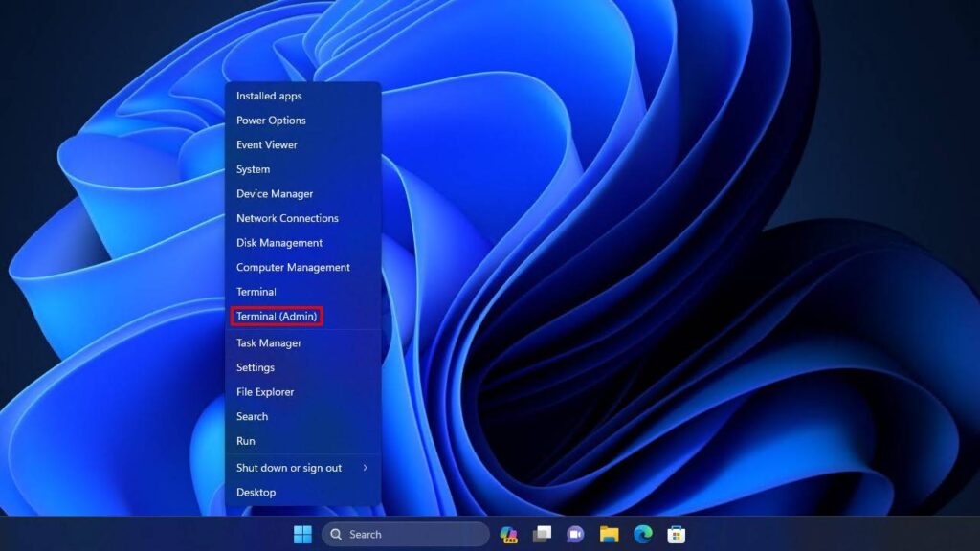Launch File Explorer from the taskbar
This screenshot has width=980, height=551.
tap(608, 534)
